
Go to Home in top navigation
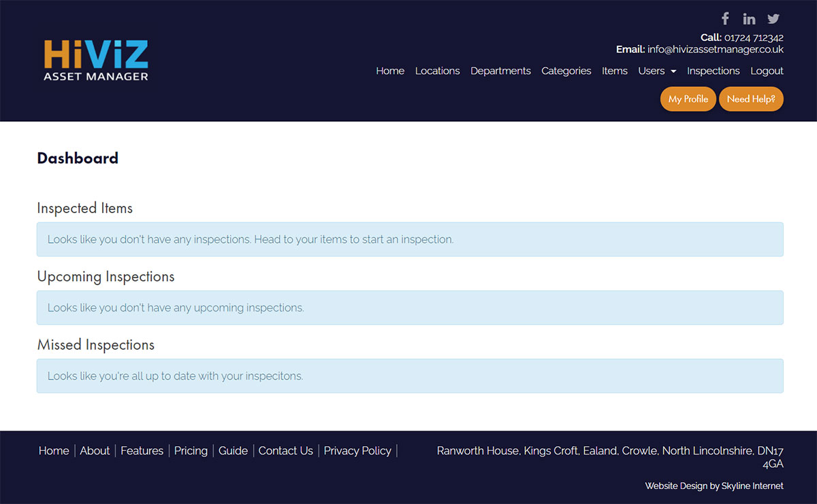point(390,71)
